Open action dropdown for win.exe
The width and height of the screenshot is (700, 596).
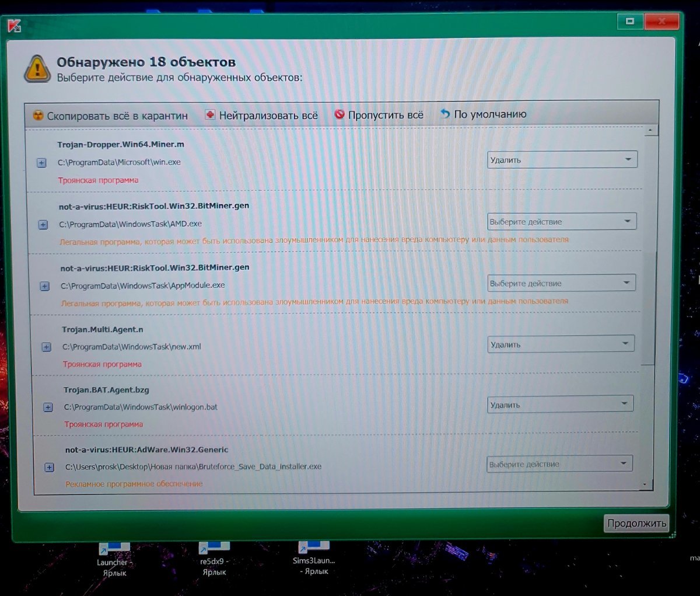[x=562, y=159]
